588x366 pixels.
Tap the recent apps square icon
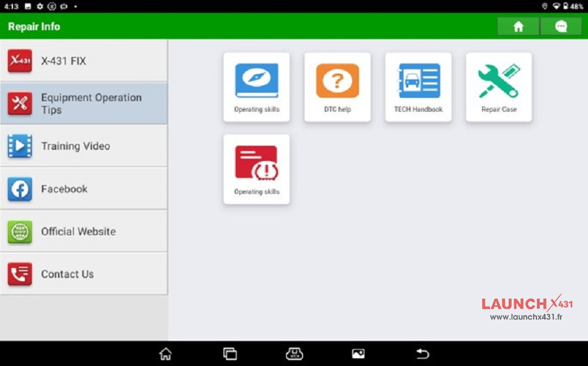[230, 354]
